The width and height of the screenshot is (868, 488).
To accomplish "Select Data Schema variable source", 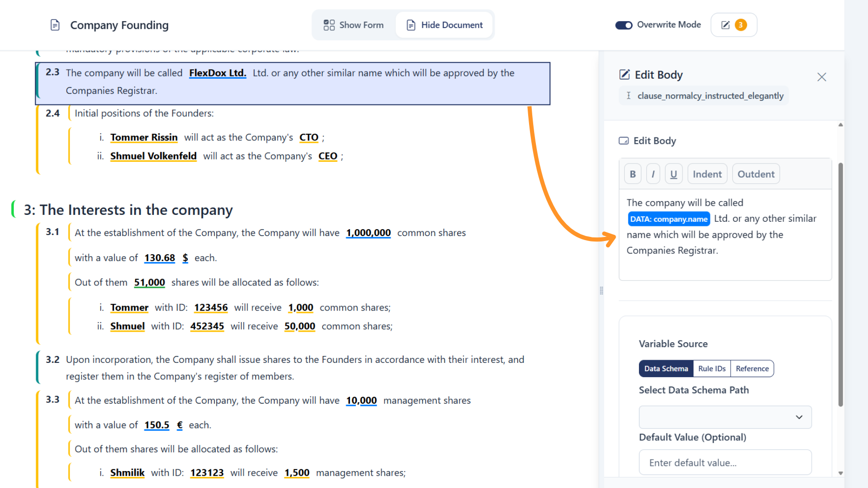I will tap(666, 368).
